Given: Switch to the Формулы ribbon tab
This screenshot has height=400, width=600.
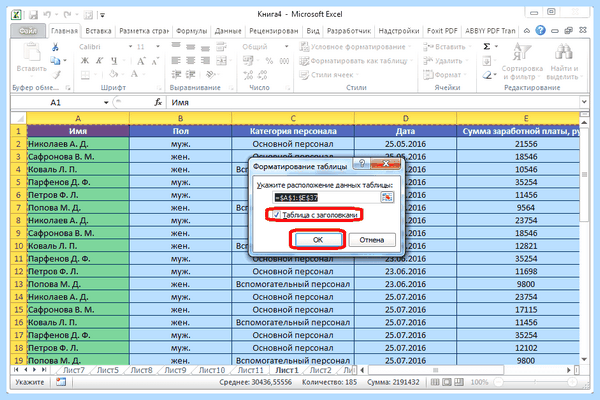Looking at the screenshot, I should pos(191,31).
